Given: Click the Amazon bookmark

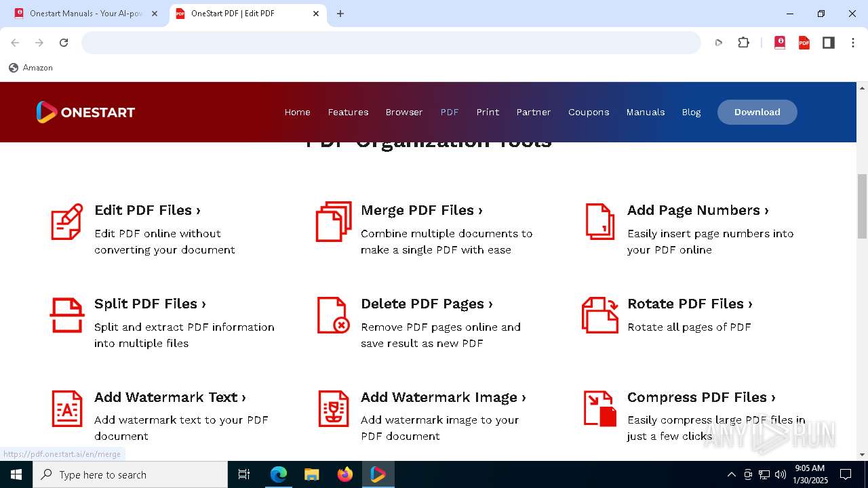Looking at the screenshot, I should point(31,68).
